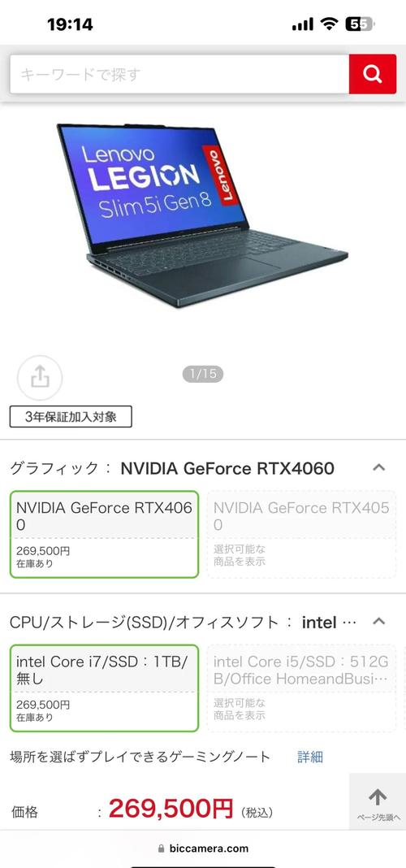The image size is (406, 868).
Task: Open the 詳細 details link
Action: [310, 757]
